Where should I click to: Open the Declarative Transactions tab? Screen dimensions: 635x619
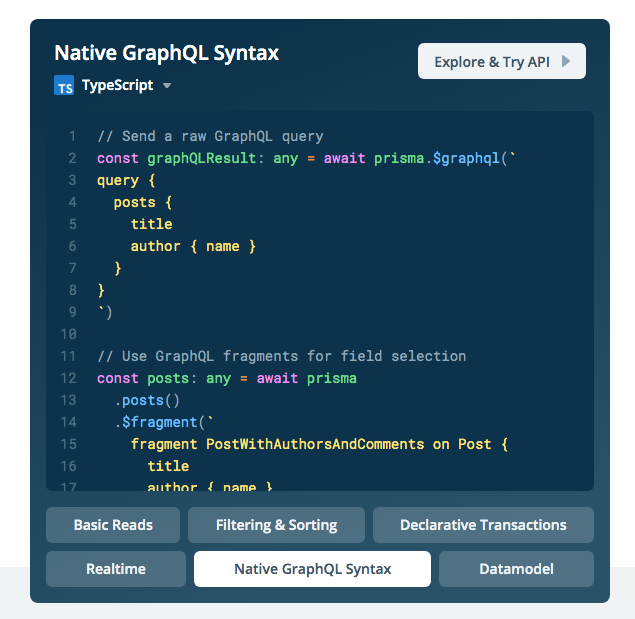pyautogui.click(x=483, y=525)
